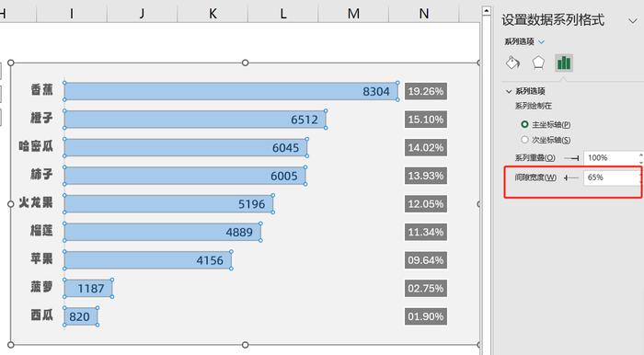Click the 西瓜 axis label

(x=42, y=315)
